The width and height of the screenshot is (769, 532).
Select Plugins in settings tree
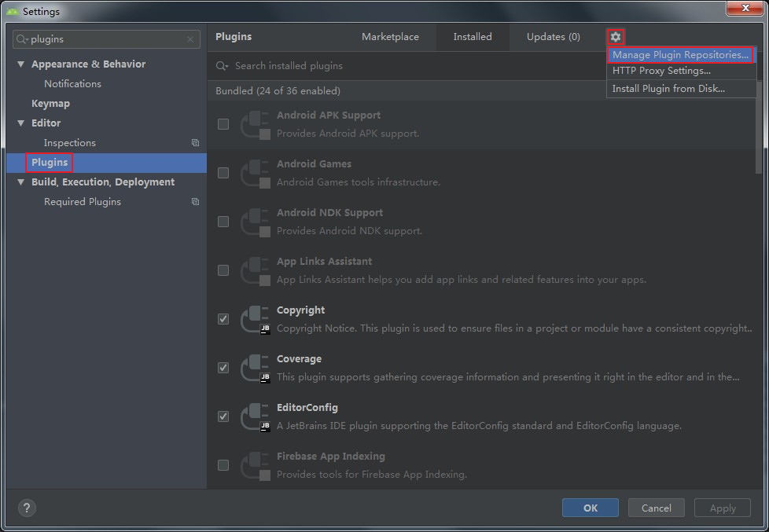point(50,163)
